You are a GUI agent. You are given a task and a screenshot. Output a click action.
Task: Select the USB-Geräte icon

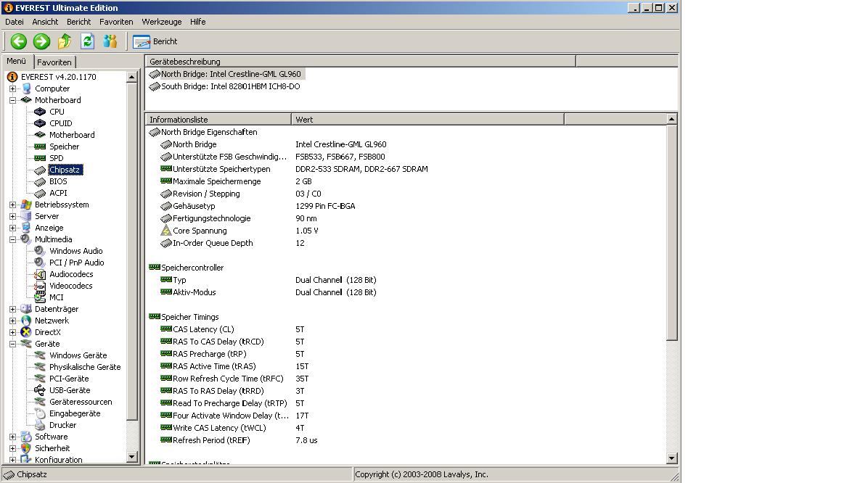tap(40, 391)
